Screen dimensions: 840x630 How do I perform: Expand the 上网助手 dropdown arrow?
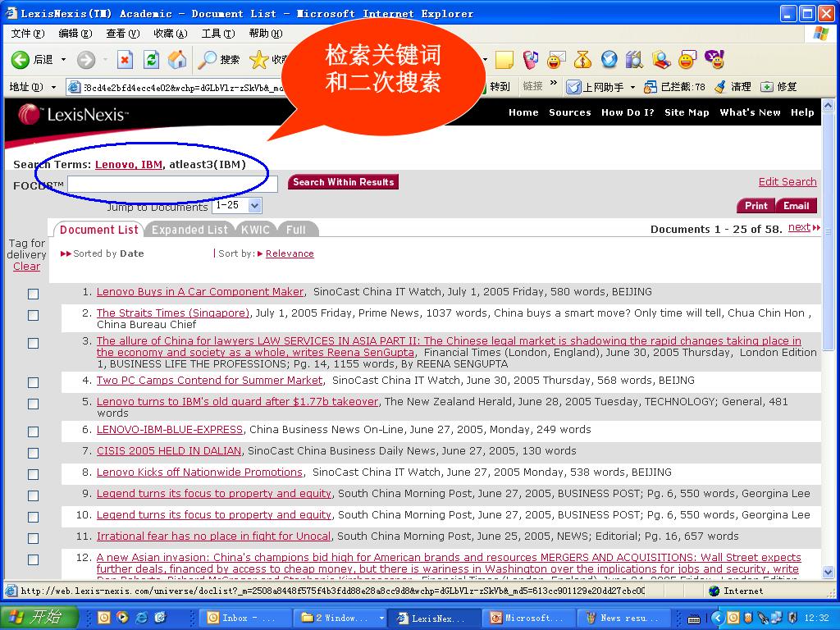coord(632,87)
